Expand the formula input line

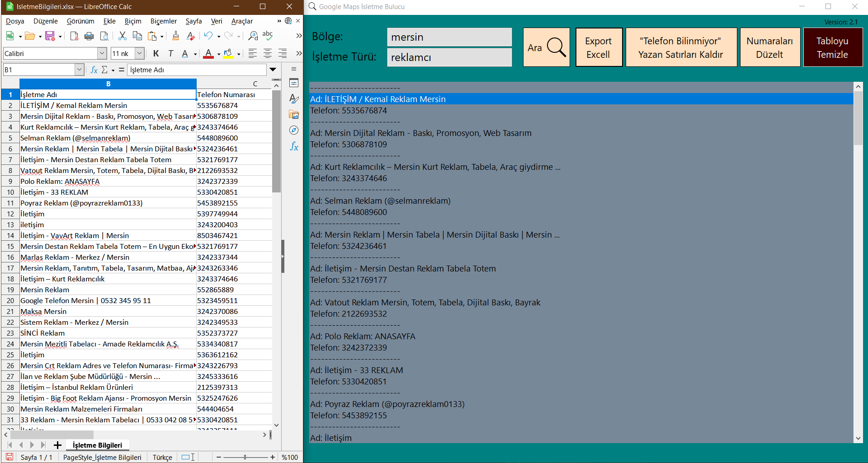(x=273, y=70)
